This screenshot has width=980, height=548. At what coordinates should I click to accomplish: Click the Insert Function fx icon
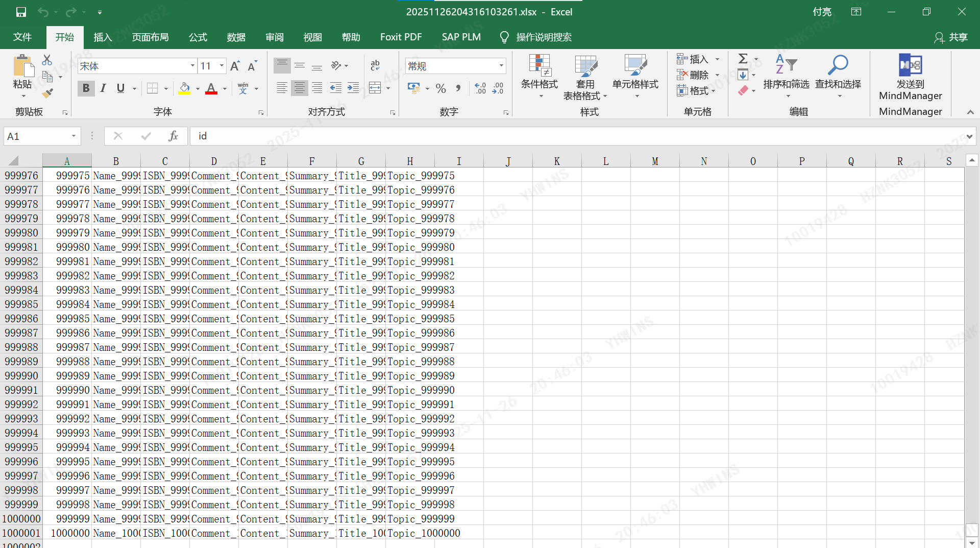click(x=174, y=136)
